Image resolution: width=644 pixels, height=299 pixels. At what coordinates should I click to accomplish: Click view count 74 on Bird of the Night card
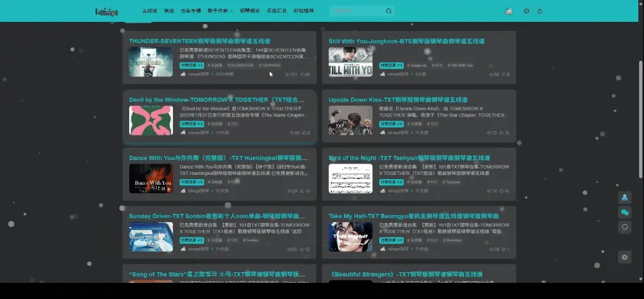[x=491, y=191]
